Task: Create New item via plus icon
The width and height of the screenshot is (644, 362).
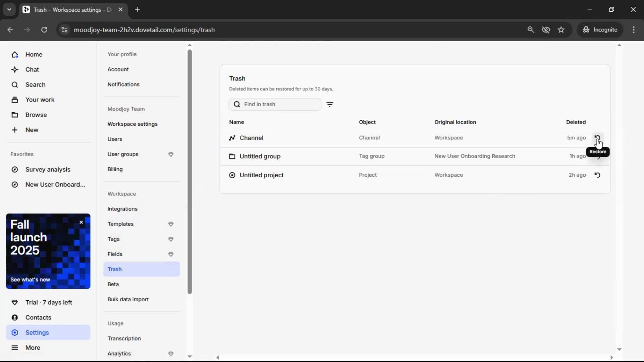Action: [15, 130]
